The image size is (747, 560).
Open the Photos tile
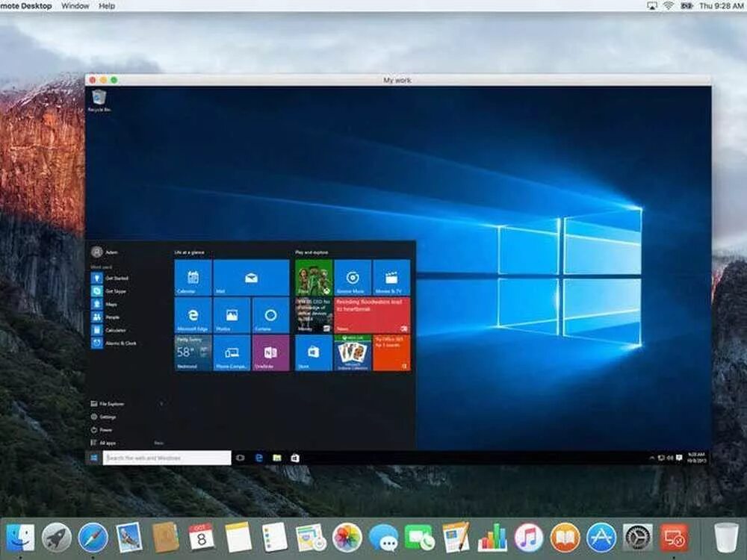coord(232,315)
